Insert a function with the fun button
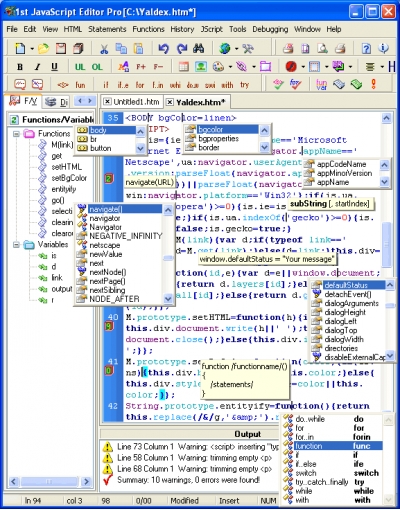The height and width of the screenshot is (510, 400). tap(80, 85)
